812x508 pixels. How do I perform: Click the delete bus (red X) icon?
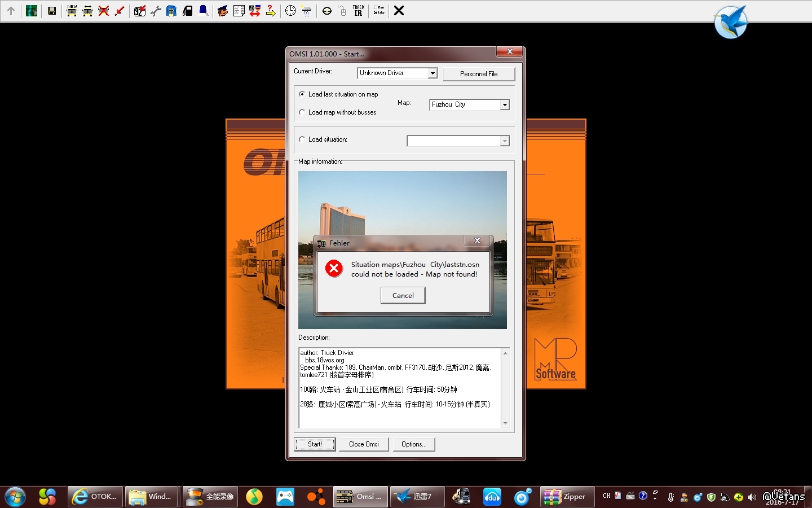[104, 11]
